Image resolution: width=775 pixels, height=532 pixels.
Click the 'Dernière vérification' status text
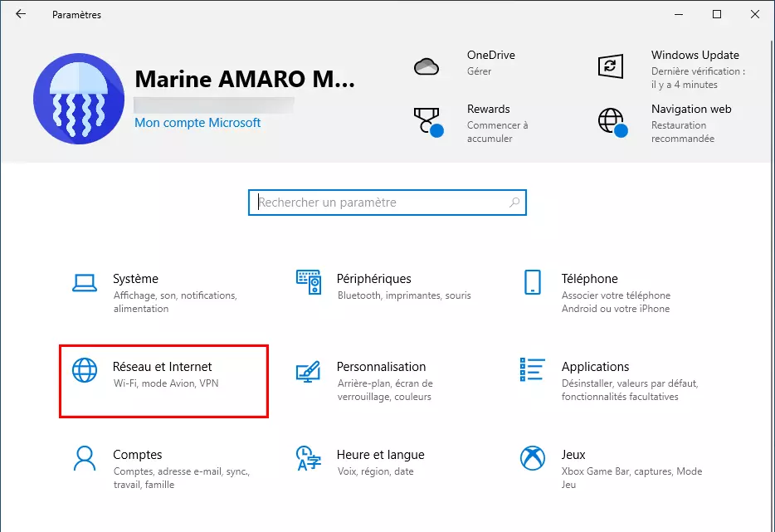click(x=698, y=78)
